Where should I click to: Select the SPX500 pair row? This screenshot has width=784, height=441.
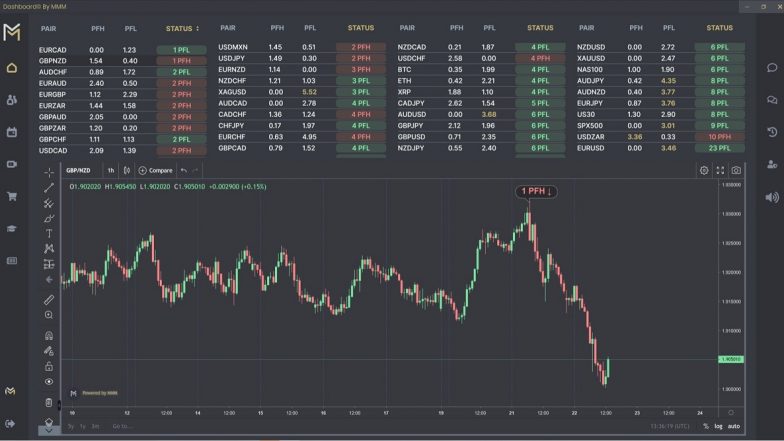point(660,126)
